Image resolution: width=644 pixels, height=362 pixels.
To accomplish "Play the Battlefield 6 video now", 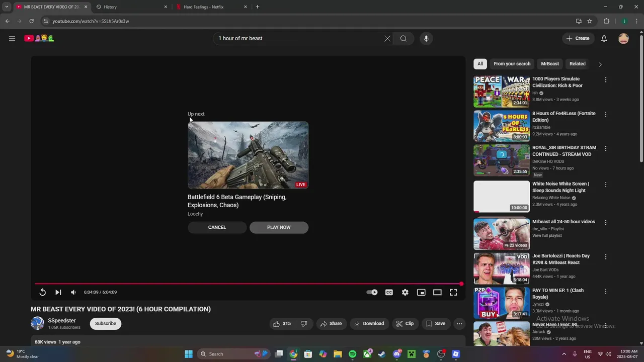I will [279, 227].
